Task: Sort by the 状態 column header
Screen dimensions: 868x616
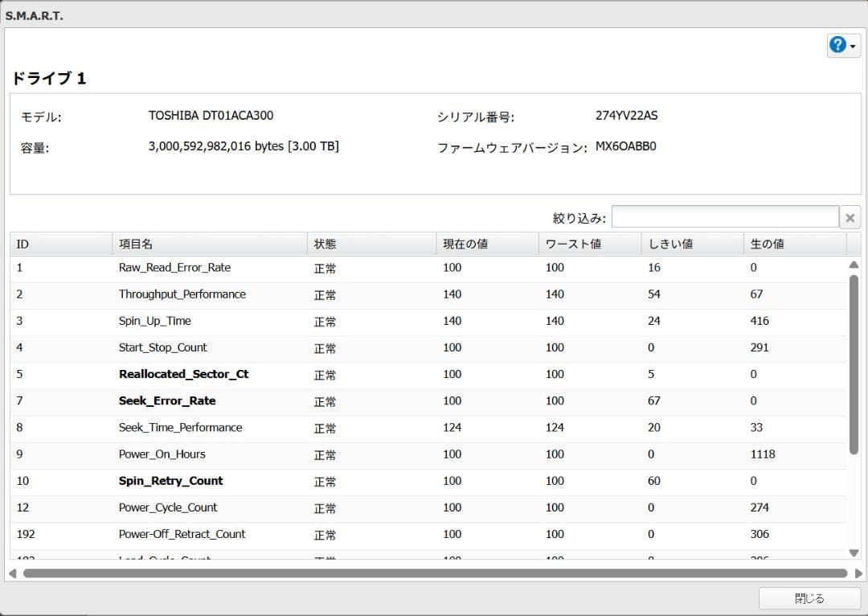Action: click(325, 243)
